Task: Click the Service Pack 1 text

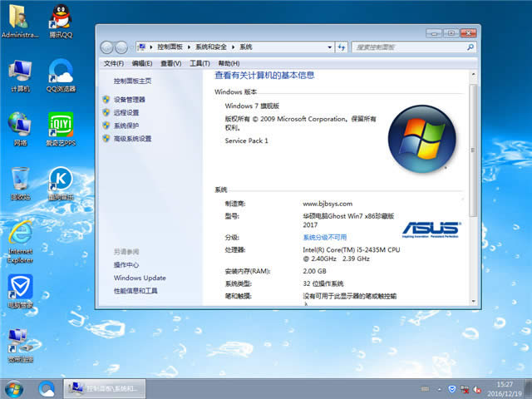Action: click(246, 140)
